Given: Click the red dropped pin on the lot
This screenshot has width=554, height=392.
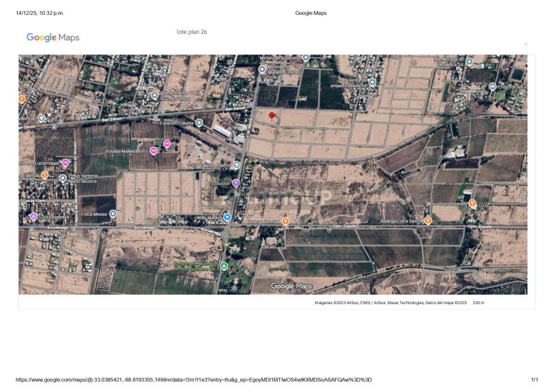Looking at the screenshot, I should [x=273, y=116].
